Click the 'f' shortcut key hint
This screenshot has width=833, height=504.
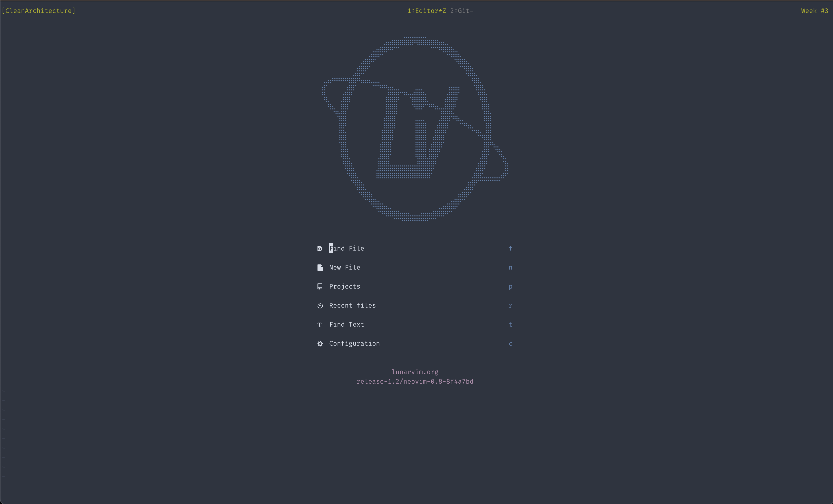click(510, 249)
